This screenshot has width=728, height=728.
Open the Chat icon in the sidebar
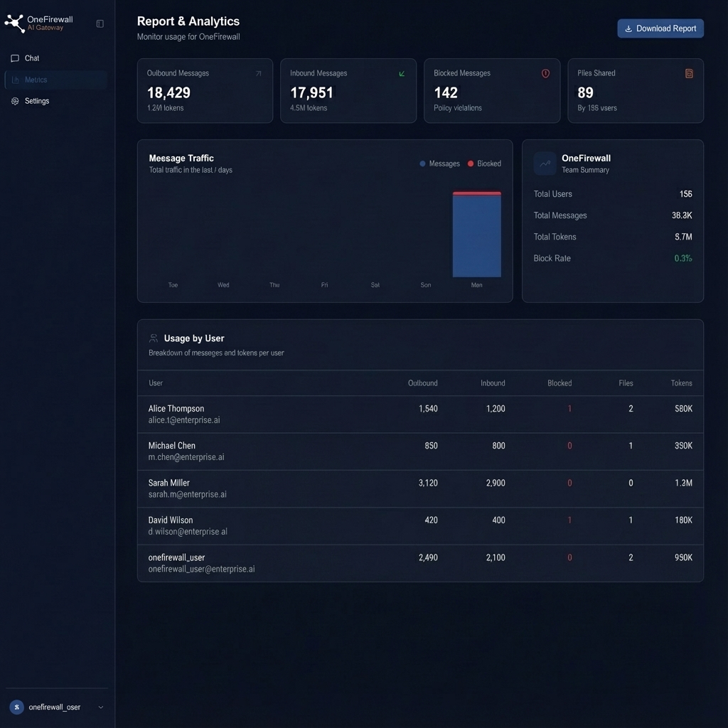(16, 58)
